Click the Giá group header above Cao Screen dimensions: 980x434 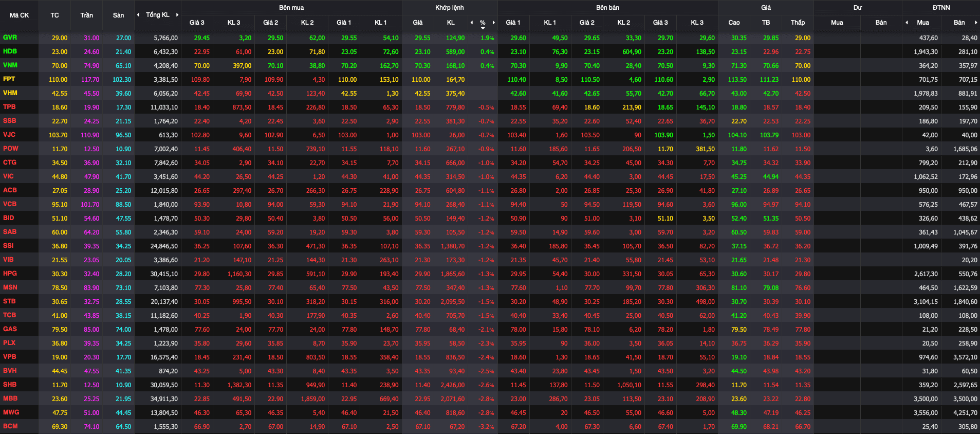click(x=766, y=8)
